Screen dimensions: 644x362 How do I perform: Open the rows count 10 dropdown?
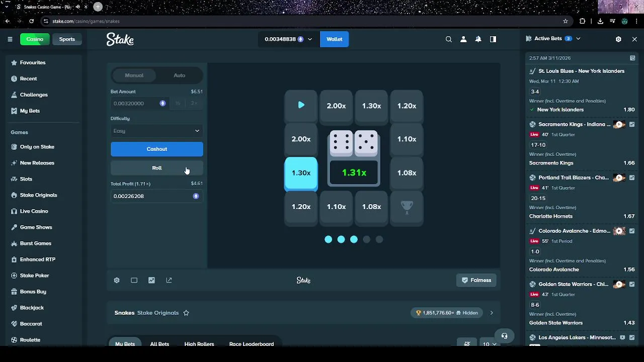(x=490, y=344)
